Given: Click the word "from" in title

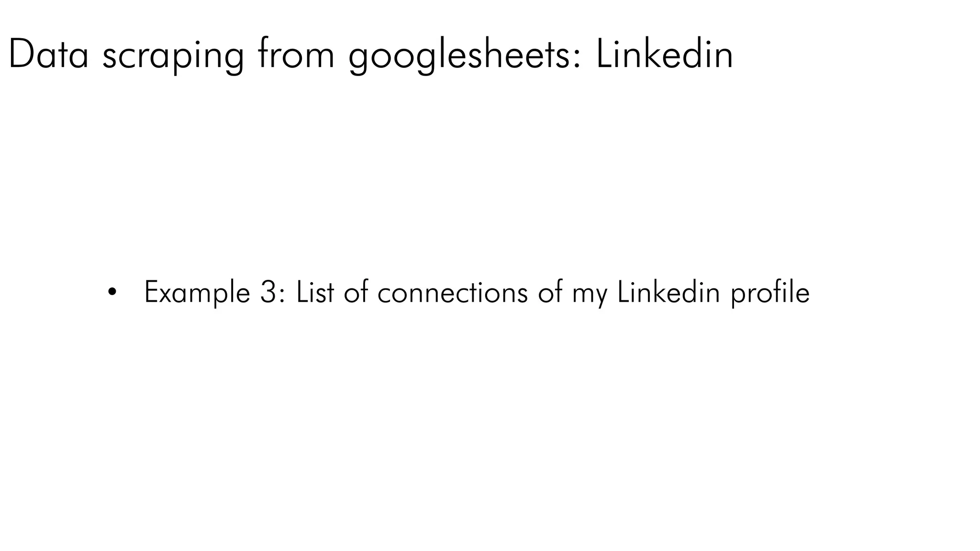Looking at the screenshot, I should coord(295,55).
